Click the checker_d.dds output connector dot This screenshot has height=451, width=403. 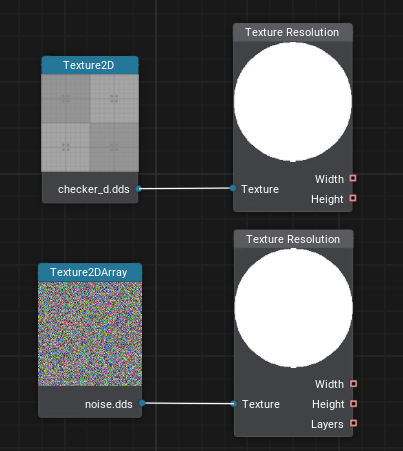[x=139, y=189]
